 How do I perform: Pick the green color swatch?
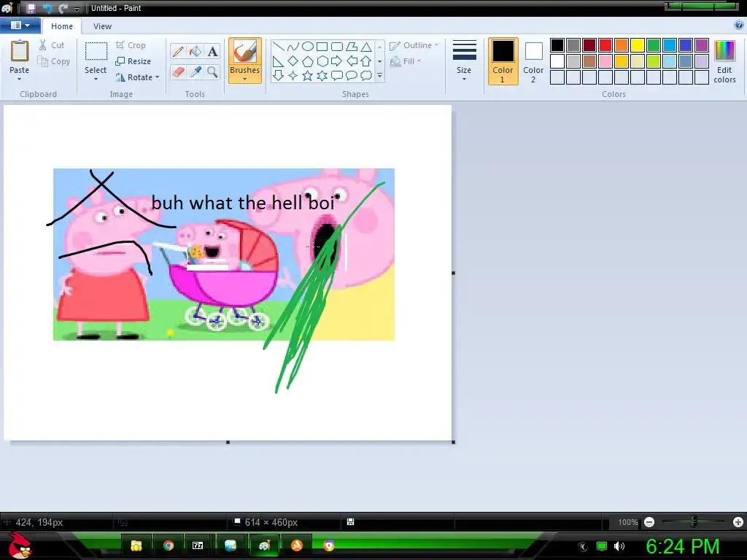point(654,45)
